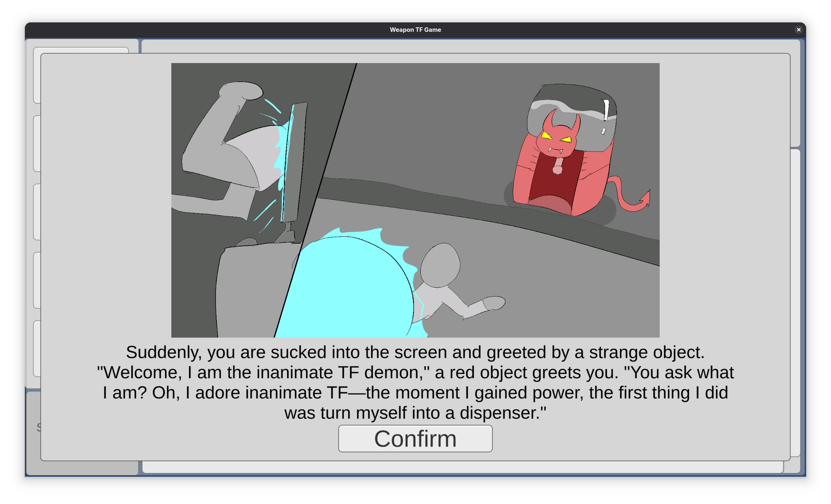Image resolution: width=831 pixels, height=504 pixels.
Task: Click the dispenser's pink nozzle
Action: tap(558, 166)
